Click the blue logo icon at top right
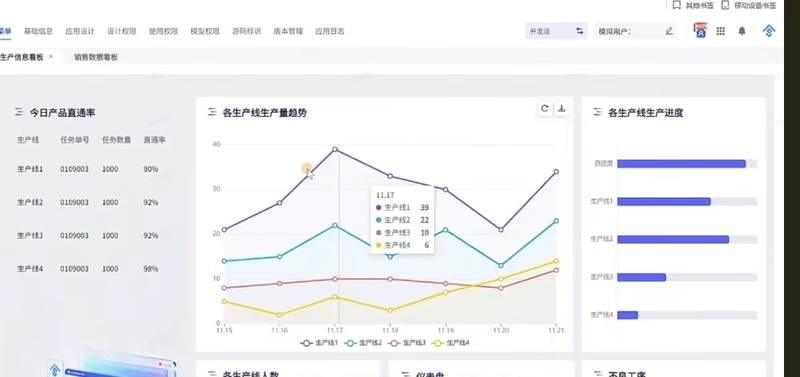This screenshot has height=377, width=800. tap(769, 31)
